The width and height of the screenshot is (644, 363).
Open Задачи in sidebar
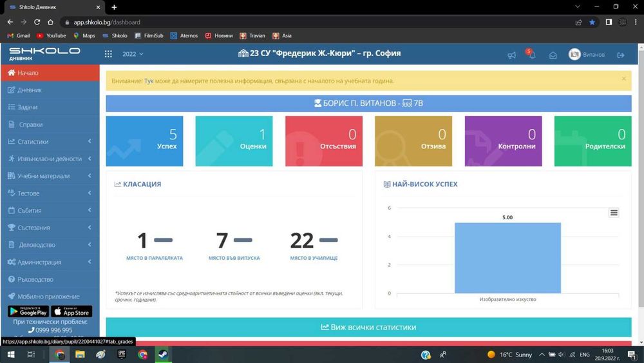50,107
